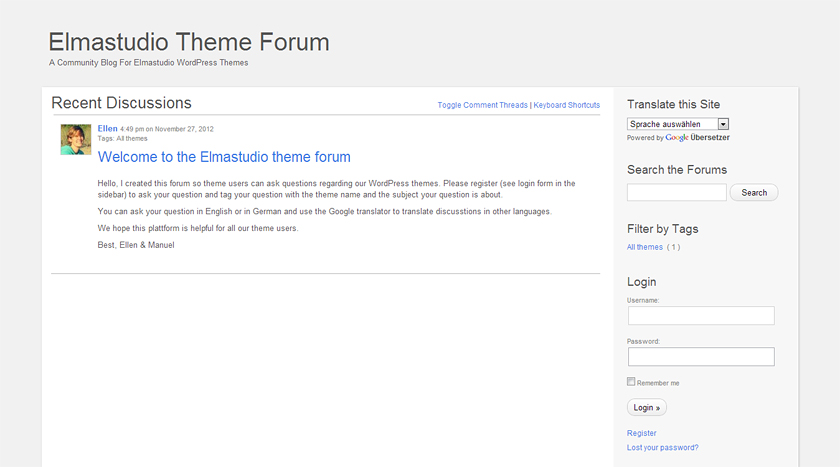The height and width of the screenshot is (467, 840).
Task: Click the Search the Forums heading
Action: pyautogui.click(x=677, y=170)
